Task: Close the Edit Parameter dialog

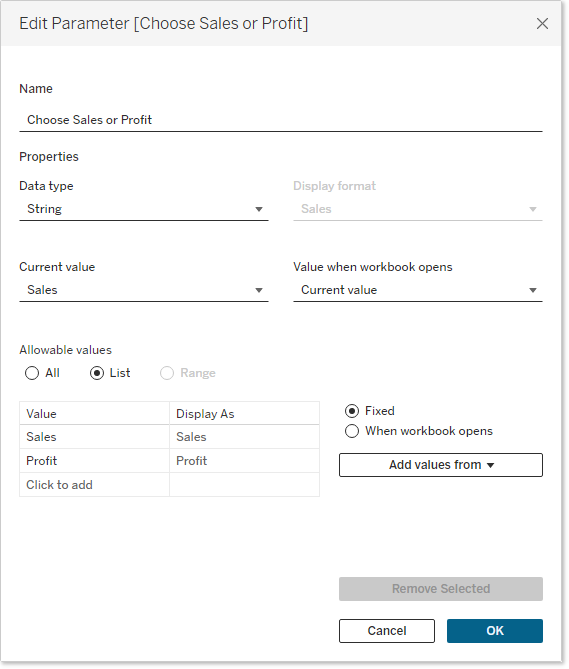Action: click(x=542, y=23)
